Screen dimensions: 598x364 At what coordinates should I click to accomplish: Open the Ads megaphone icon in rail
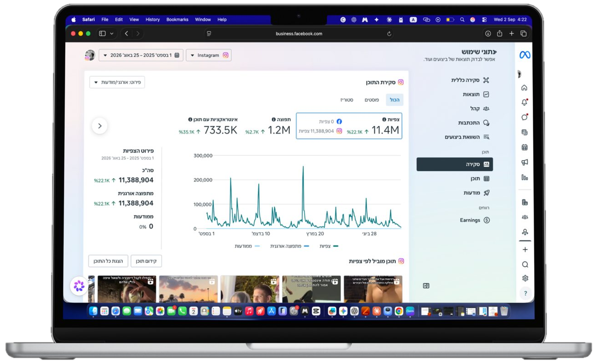click(x=525, y=162)
